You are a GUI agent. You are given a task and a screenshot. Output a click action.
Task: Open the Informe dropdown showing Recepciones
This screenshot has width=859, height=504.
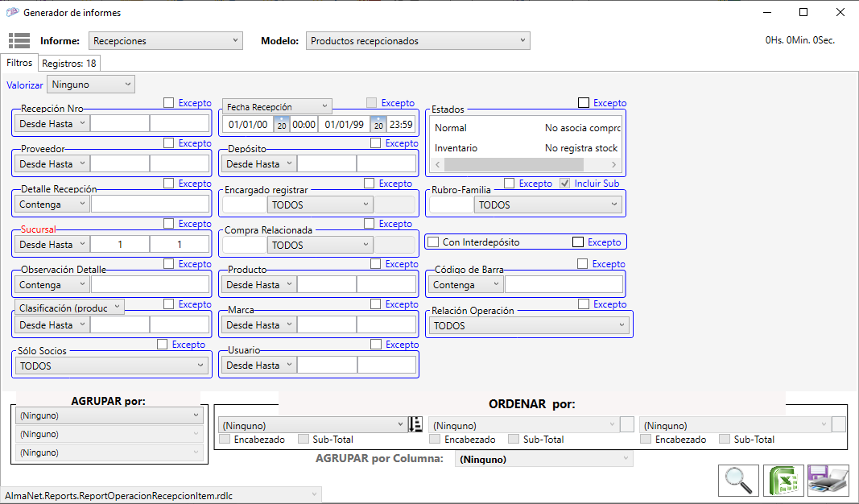165,41
